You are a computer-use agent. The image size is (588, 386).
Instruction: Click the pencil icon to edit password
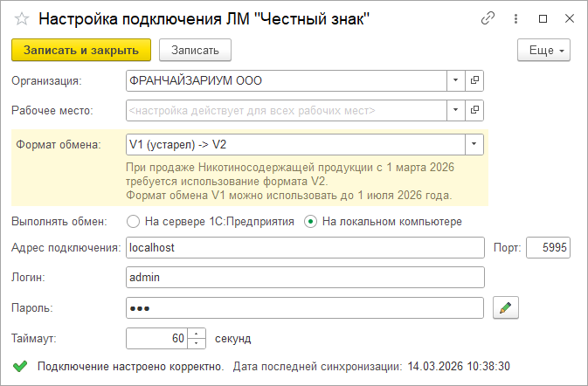504,307
